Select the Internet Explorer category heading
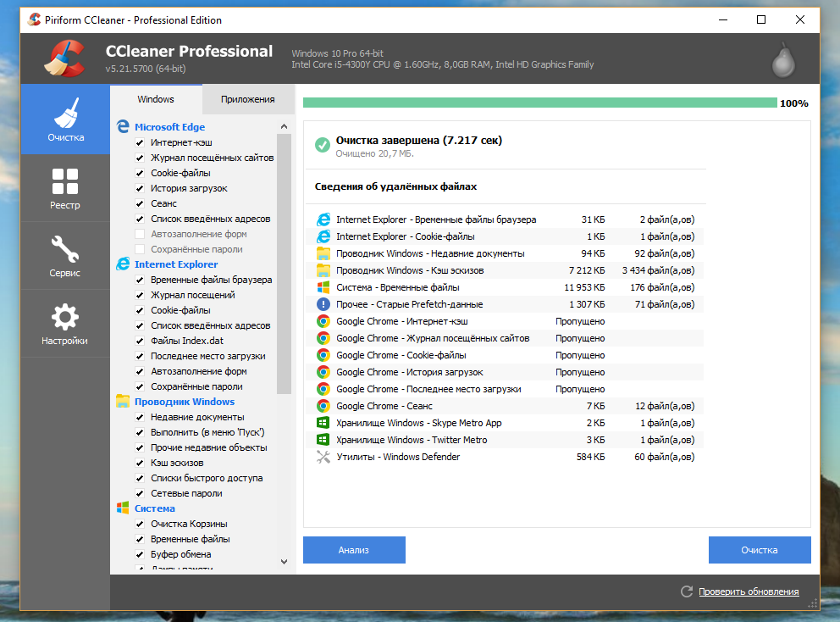 (176, 264)
